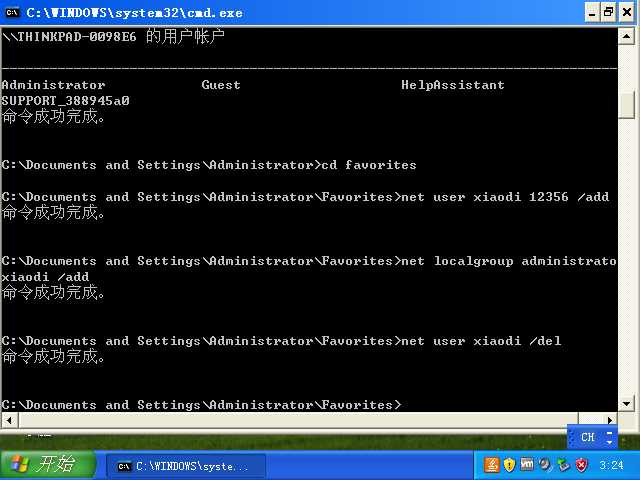Viewport: 640px width, 480px height.
Task: Click the '\\THINKPAD-0098E6 的用户帐户' header line
Action: [x=113, y=36]
